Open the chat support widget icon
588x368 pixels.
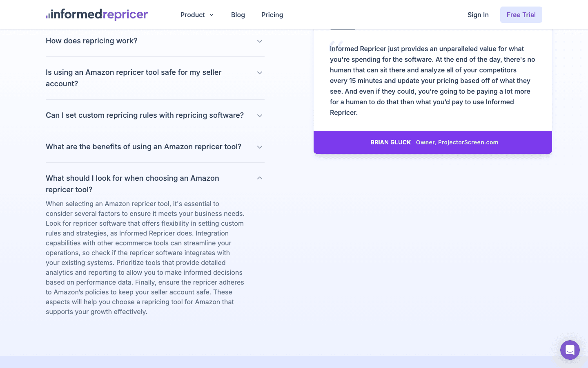click(570, 350)
